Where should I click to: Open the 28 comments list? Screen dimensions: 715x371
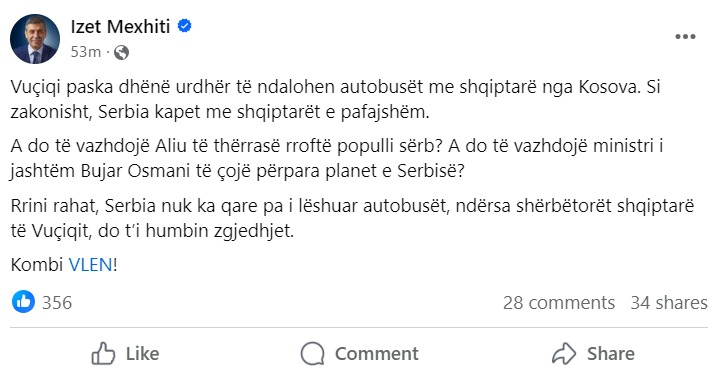559,303
